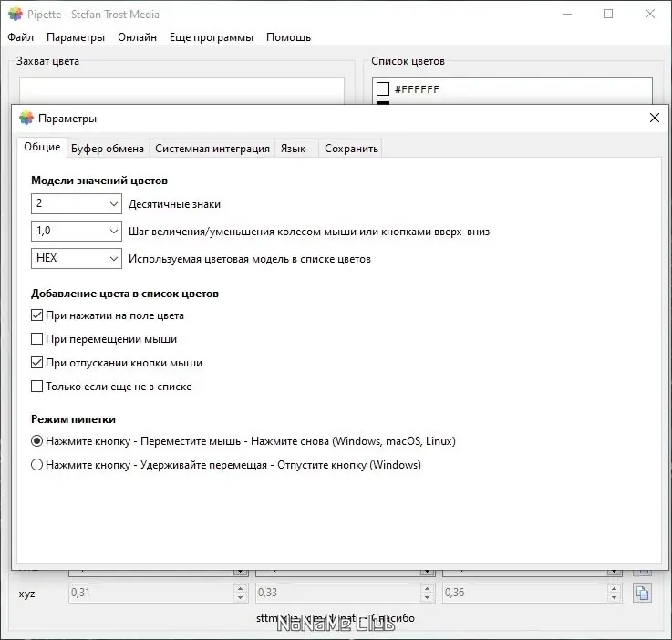This screenshot has height=640, width=672.
Task: Click the 'Десятичные знаки' label
Action: click(174, 204)
